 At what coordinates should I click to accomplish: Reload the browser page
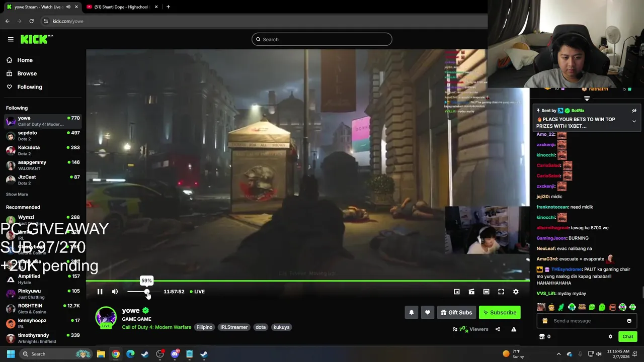[x=31, y=21]
